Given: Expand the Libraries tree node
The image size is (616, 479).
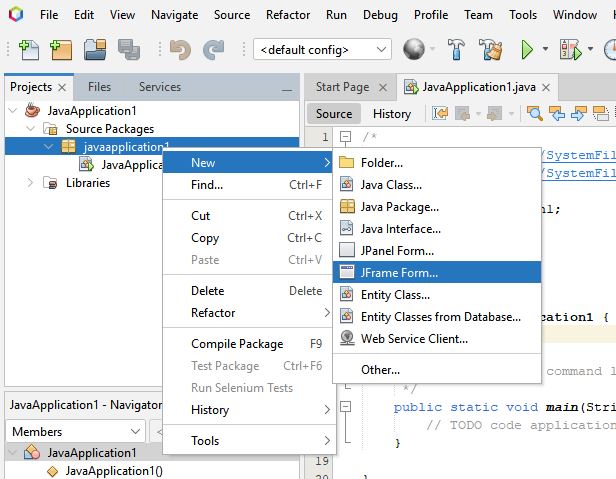Looking at the screenshot, I should (x=30, y=183).
